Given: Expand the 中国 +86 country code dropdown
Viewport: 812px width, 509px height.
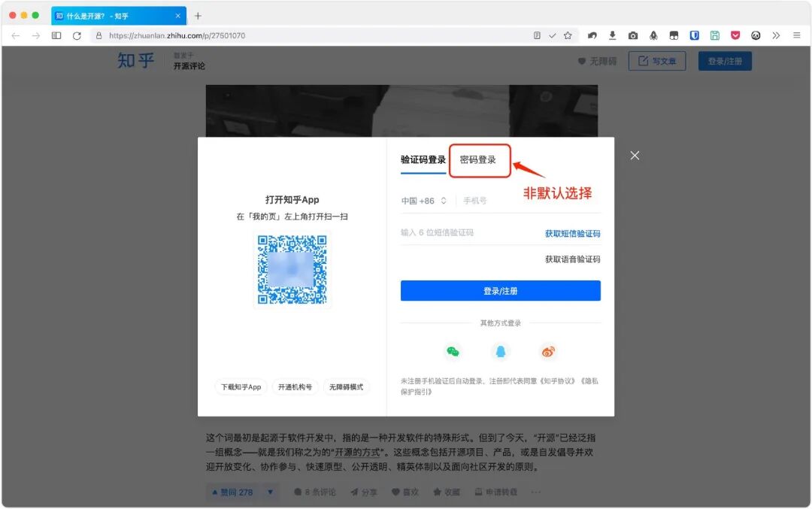Looking at the screenshot, I should pos(423,201).
